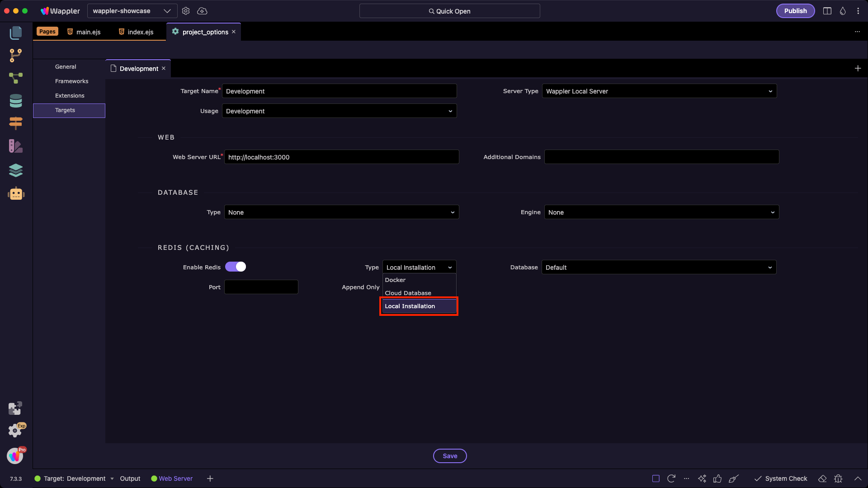Viewport: 868px width, 488px height.
Task: Open the Usage dropdown
Action: point(339,111)
